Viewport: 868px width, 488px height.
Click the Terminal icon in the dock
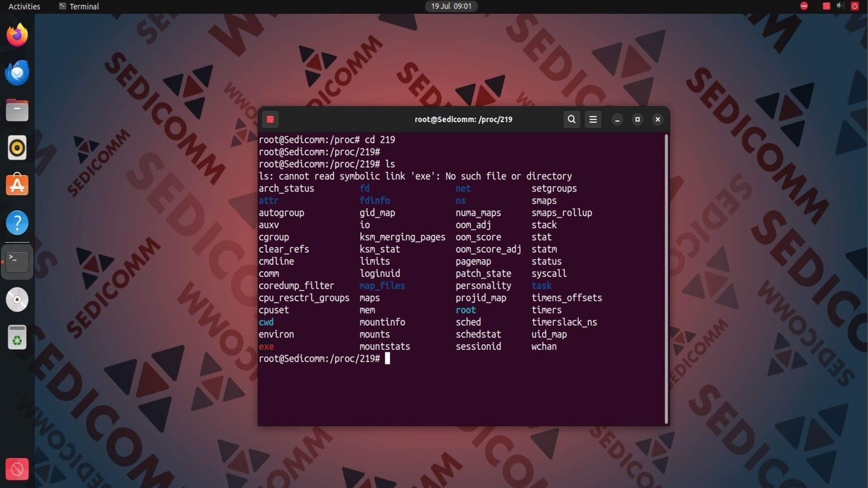tap(17, 262)
